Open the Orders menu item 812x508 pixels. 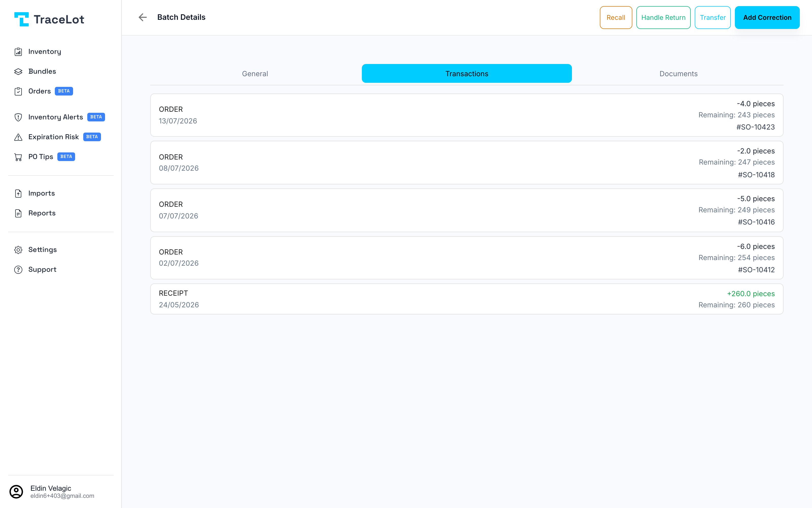(x=40, y=91)
